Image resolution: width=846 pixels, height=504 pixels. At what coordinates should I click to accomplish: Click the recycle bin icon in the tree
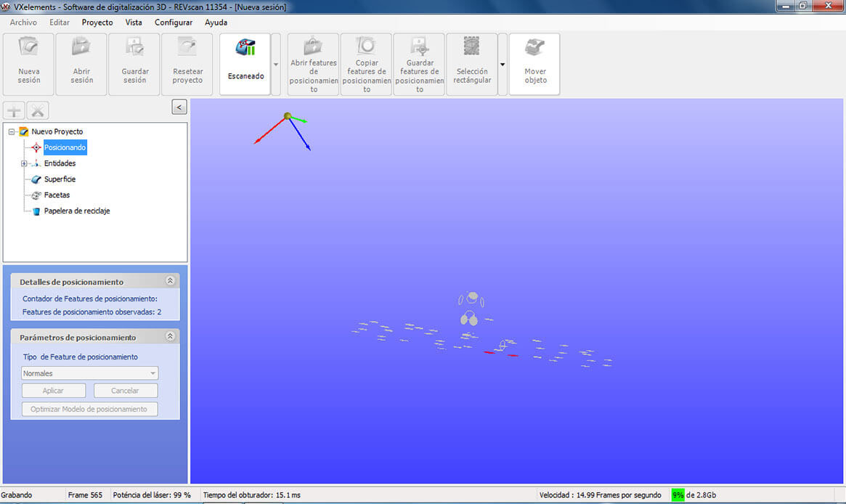(36, 211)
